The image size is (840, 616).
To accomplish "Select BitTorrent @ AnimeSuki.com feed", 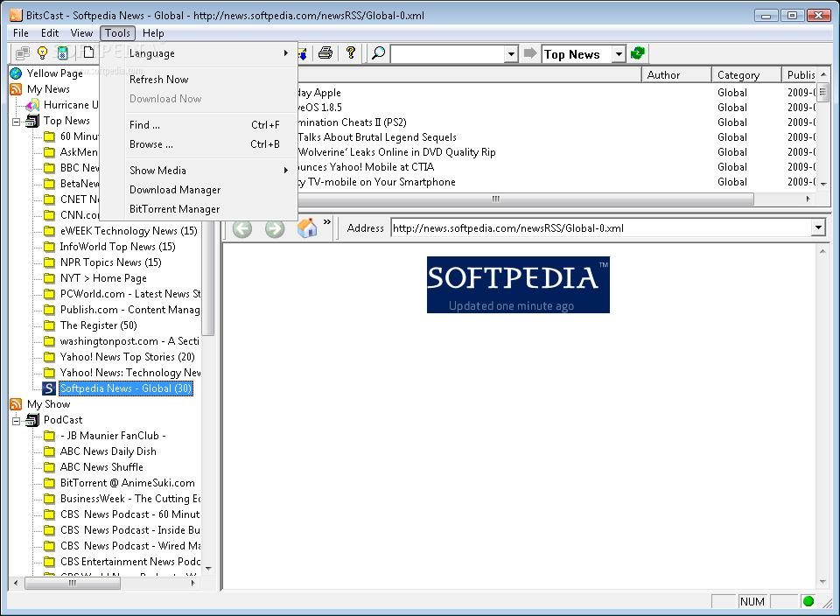I will pos(128,483).
